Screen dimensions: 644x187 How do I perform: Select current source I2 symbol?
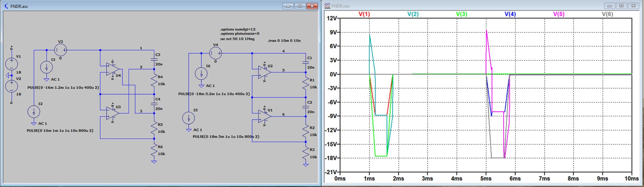pyautogui.click(x=34, y=112)
